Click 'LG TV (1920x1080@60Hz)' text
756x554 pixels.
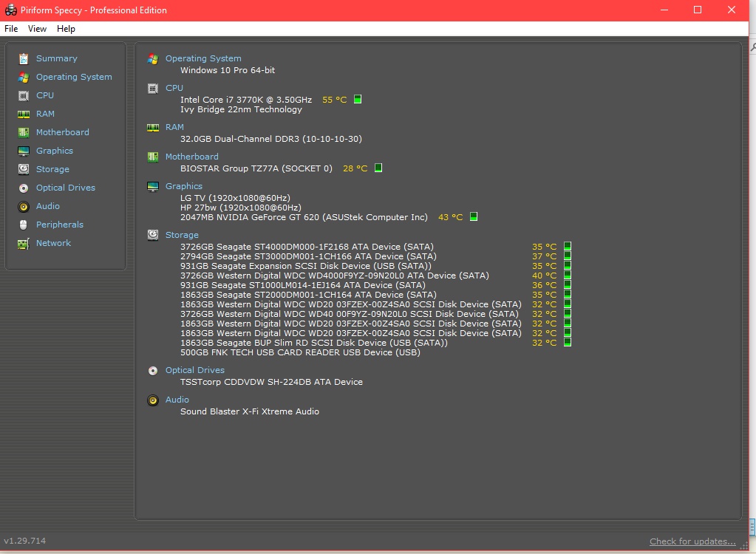[x=235, y=197]
